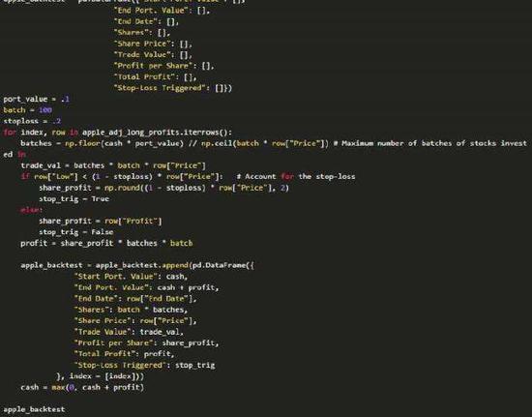Click the else keyword

pyautogui.click(x=31, y=210)
